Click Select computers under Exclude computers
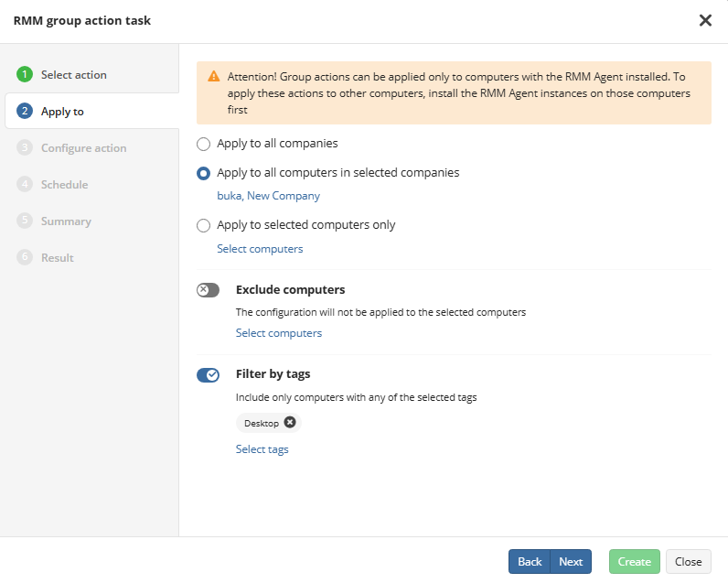 [x=279, y=333]
